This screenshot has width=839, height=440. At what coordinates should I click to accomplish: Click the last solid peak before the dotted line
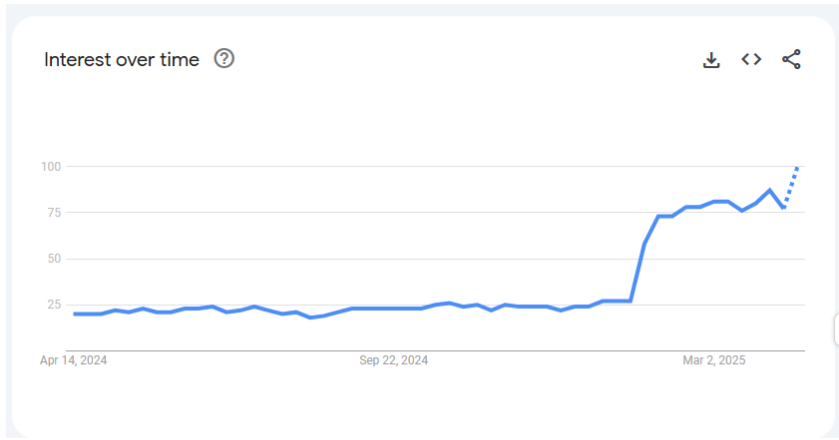click(769, 190)
